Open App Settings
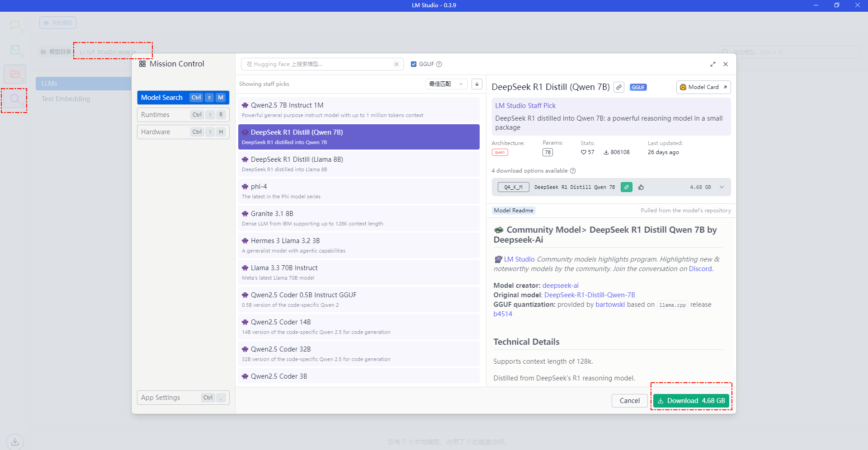 [x=183, y=398]
